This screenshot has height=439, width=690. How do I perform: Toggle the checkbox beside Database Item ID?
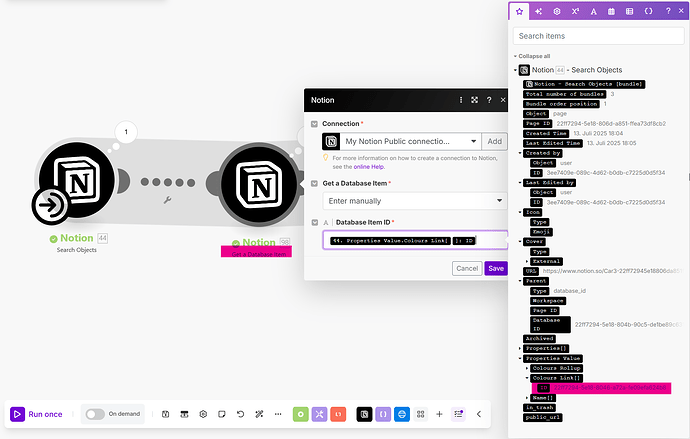(x=315, y=223)
